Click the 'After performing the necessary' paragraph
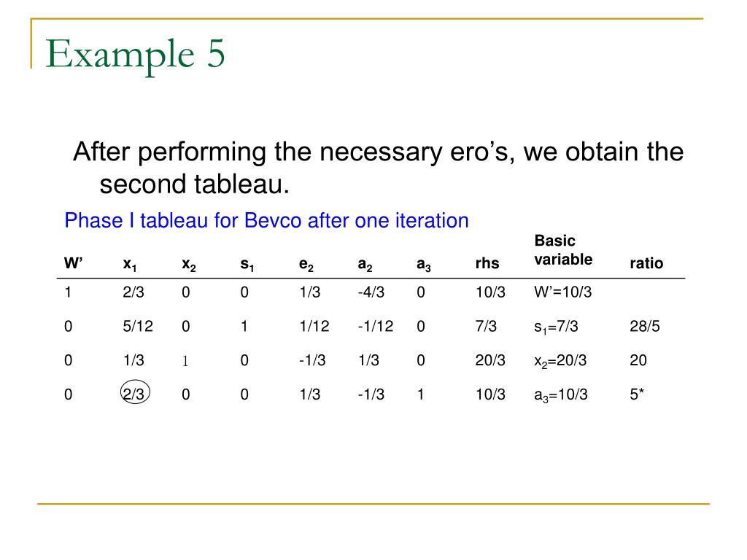Viewport: 747px width, 560px height. click(379, 168)
